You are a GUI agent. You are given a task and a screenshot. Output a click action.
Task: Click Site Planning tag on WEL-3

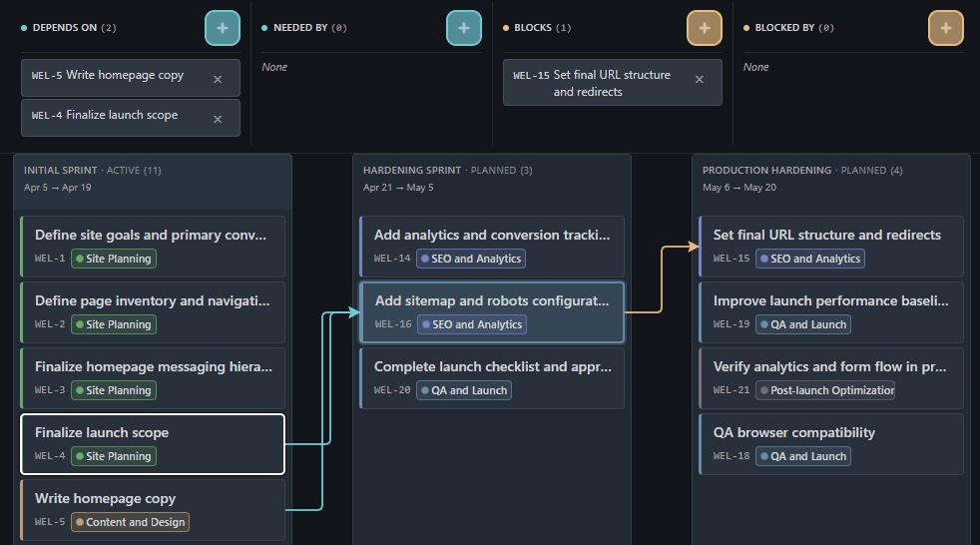click(x=114, y=390)
